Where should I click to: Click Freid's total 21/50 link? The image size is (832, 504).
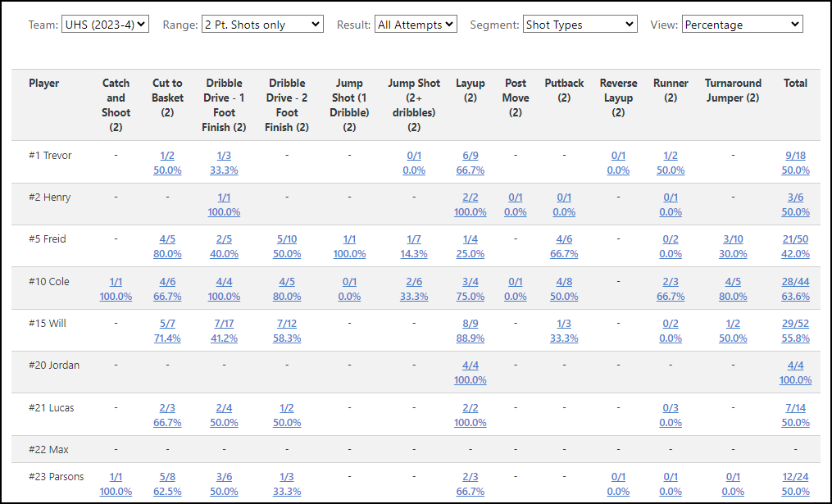click(795, 239)
